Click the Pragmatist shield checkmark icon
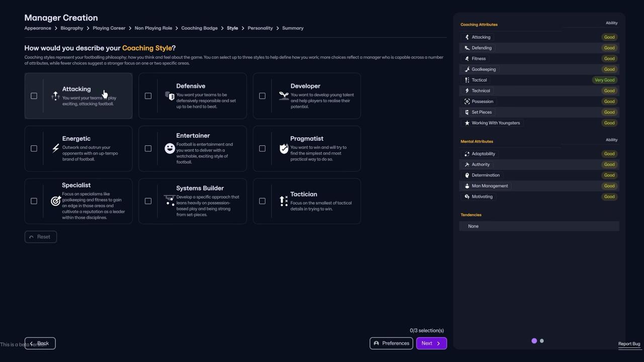This screenshot has width=644, height=362. point(284,148)
